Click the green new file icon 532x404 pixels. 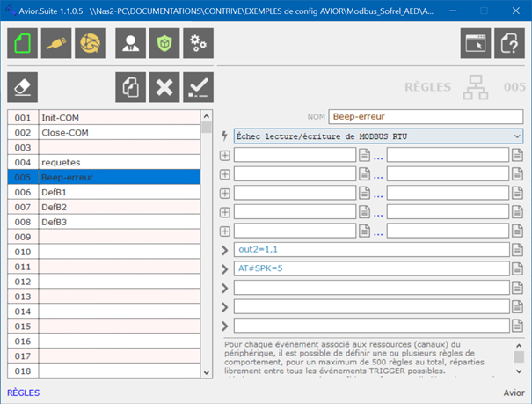click(23, 43)
